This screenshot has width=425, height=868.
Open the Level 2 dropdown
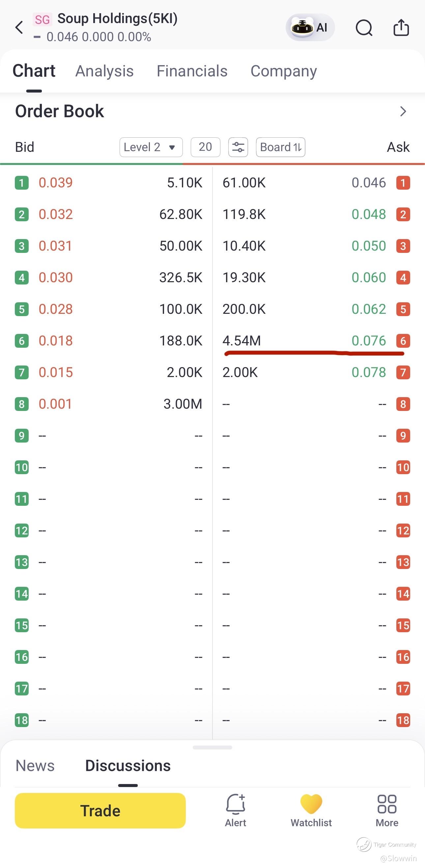click(151, 147)
